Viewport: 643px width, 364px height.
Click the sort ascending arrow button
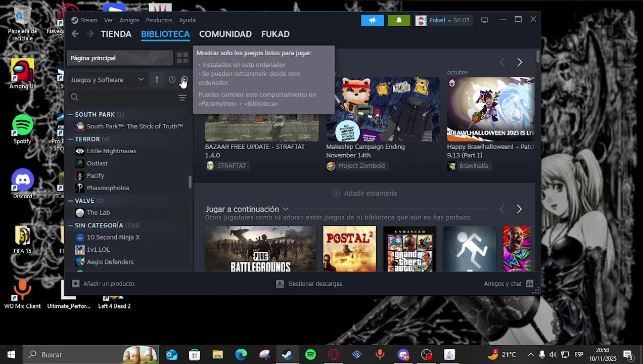(157, 80)
